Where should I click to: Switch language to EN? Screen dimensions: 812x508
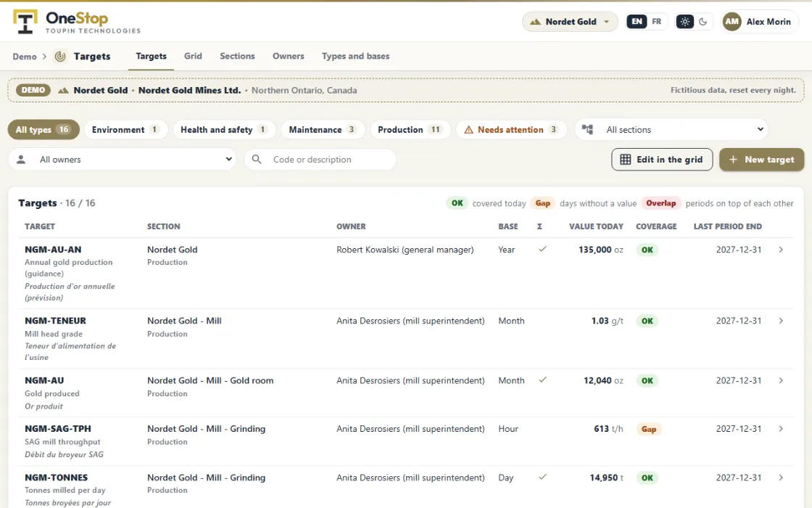[x=637, y=22]
